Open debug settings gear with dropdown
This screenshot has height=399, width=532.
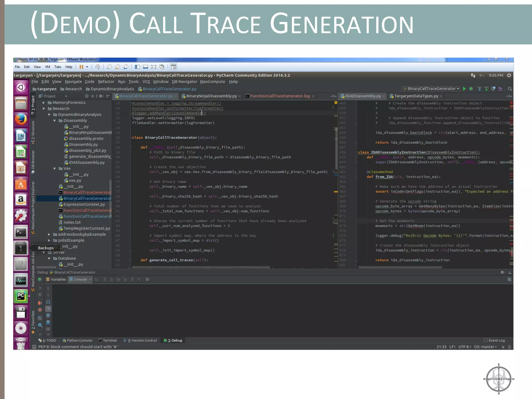[x=40, y=325]
